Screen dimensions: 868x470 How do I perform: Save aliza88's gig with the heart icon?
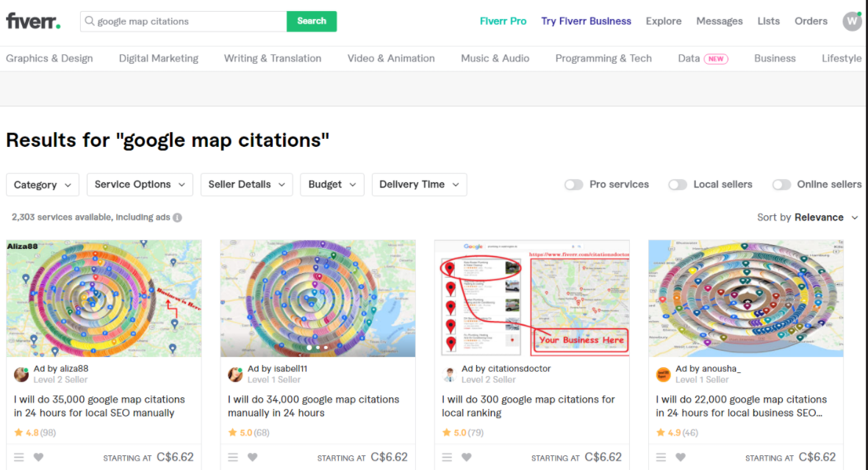[39, 458]
